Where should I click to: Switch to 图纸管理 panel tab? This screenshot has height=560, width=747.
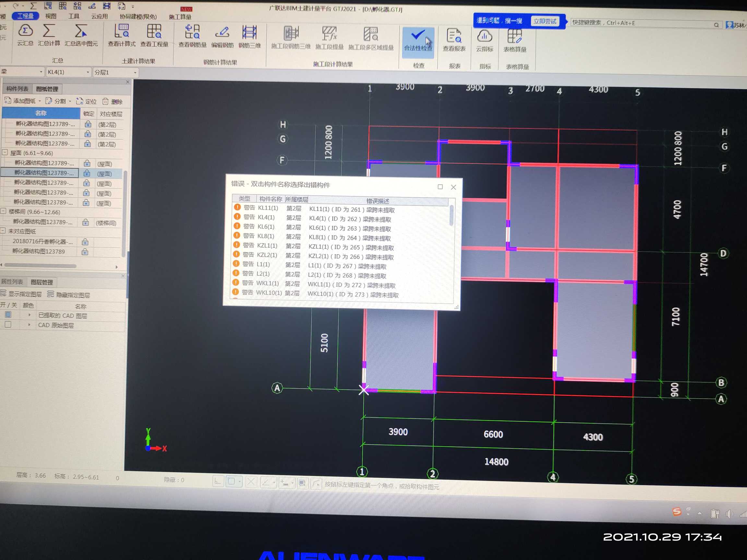click(47, 89)
